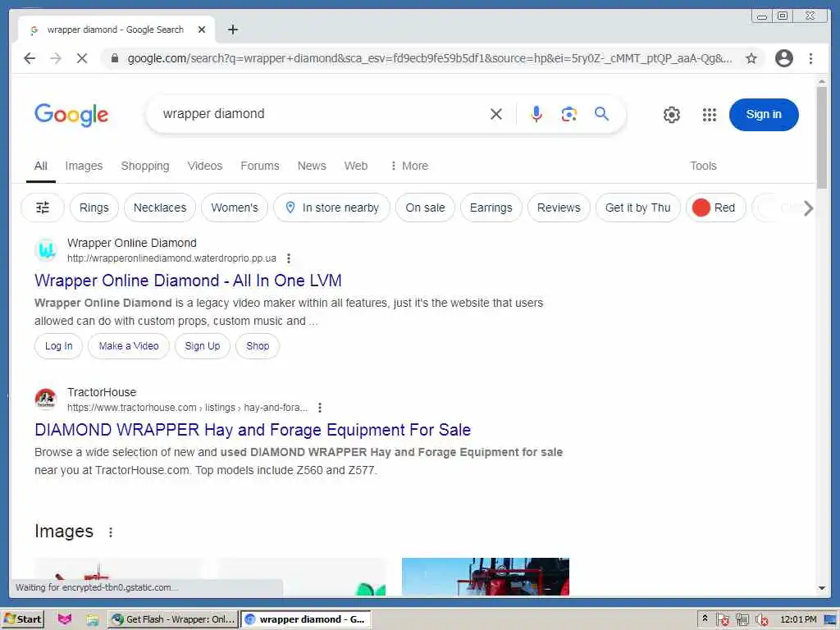840x630 pixels.
Task: Click the red tractor image thumbnail
Action: click(486, 577)
